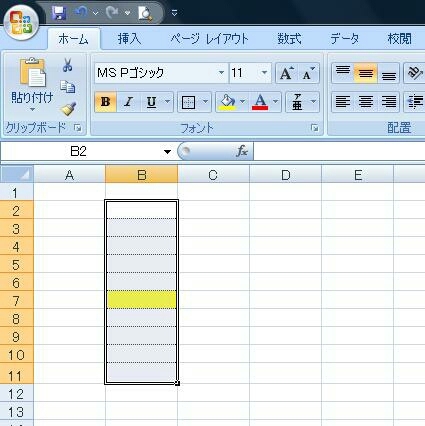Click the Office button orb
The width and height of the screenshot is (425, 426).
pyautogui.click(x=21, y=22)
